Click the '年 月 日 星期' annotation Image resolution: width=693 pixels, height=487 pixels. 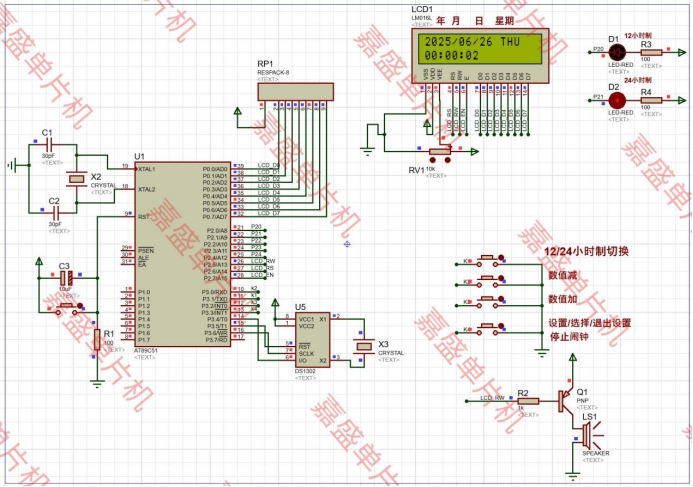475,21
